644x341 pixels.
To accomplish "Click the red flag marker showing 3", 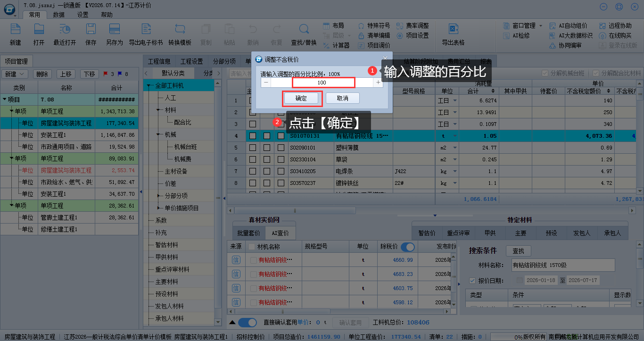I will 106,74.
